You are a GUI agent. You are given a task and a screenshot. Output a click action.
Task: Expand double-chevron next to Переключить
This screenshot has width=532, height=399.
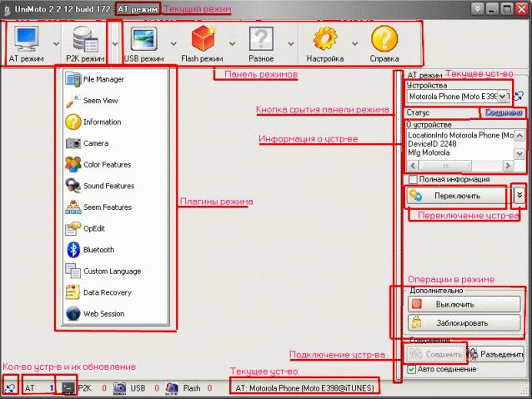pos(519,196)
